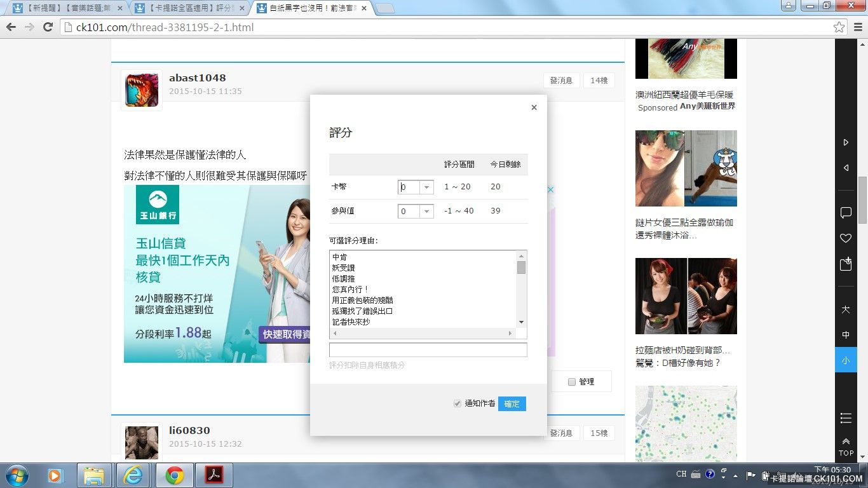The width and height of the screenshot is (868, 488).
Task: Open the Windows Start button
Action: 16,475
